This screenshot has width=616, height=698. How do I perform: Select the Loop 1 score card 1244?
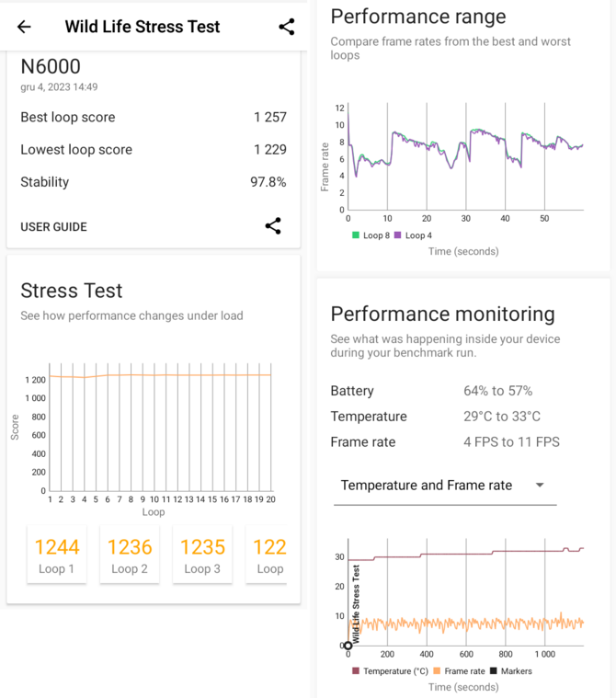[56, 555]
